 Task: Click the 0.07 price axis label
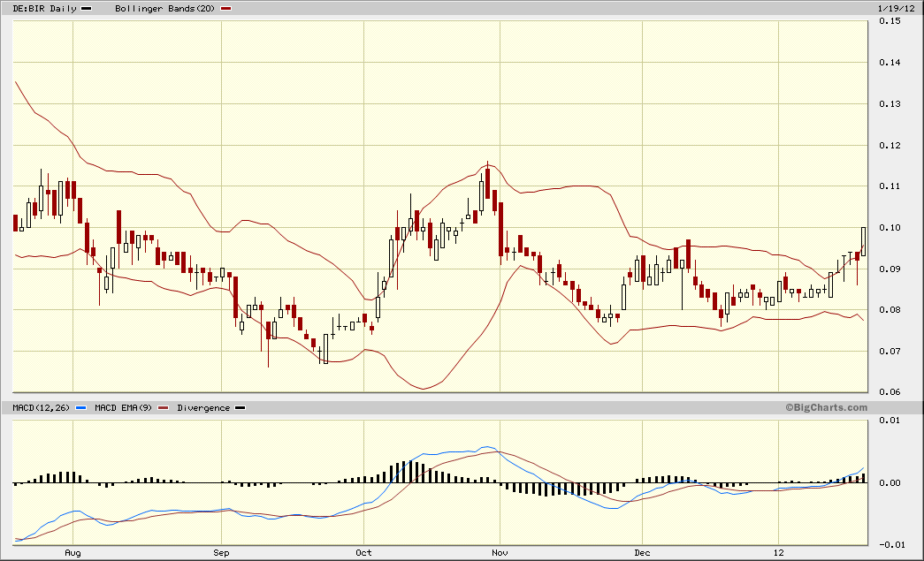890,351
